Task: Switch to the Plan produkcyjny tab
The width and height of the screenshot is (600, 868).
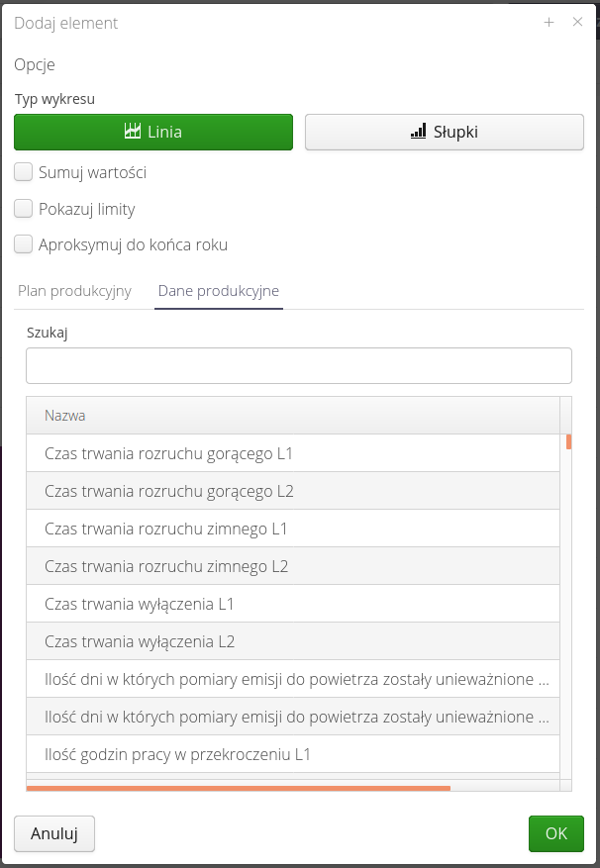Action: tap(74, 291)
